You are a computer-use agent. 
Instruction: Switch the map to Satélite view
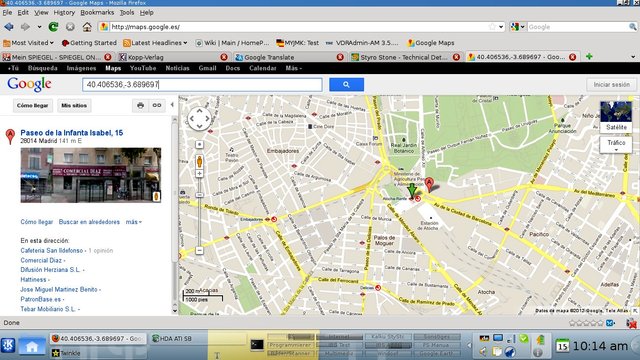pos(616,117)
